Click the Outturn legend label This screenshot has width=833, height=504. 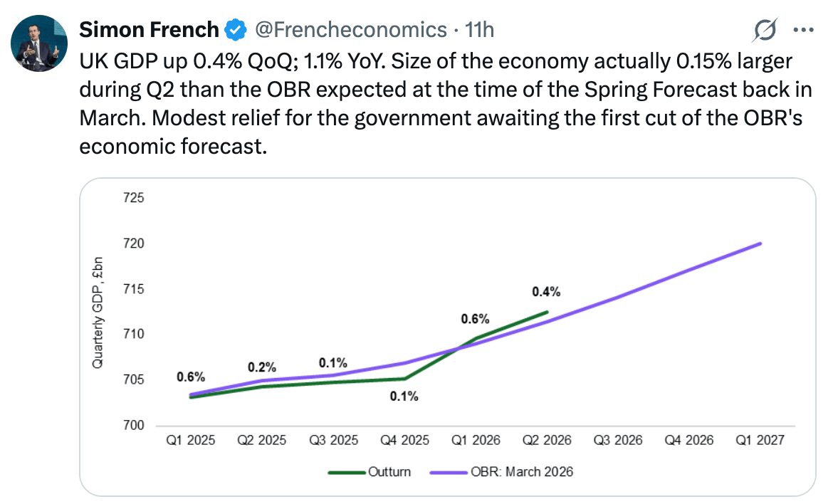point(389,471)
